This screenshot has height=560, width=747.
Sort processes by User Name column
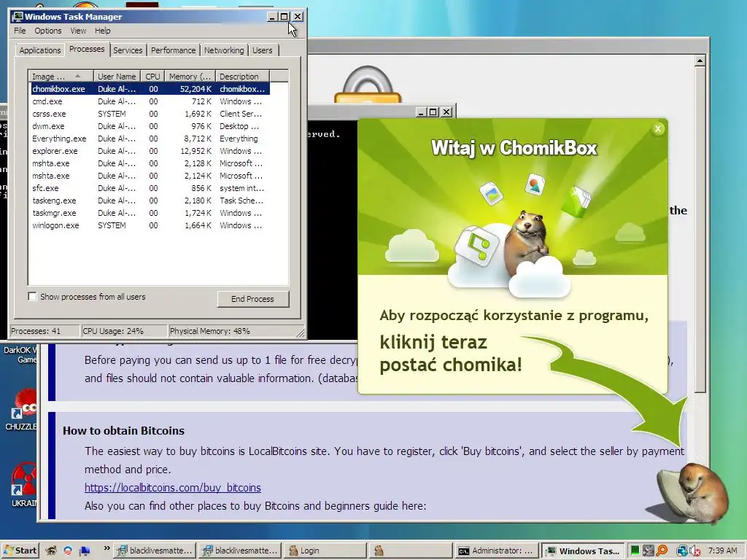(117, 76)
